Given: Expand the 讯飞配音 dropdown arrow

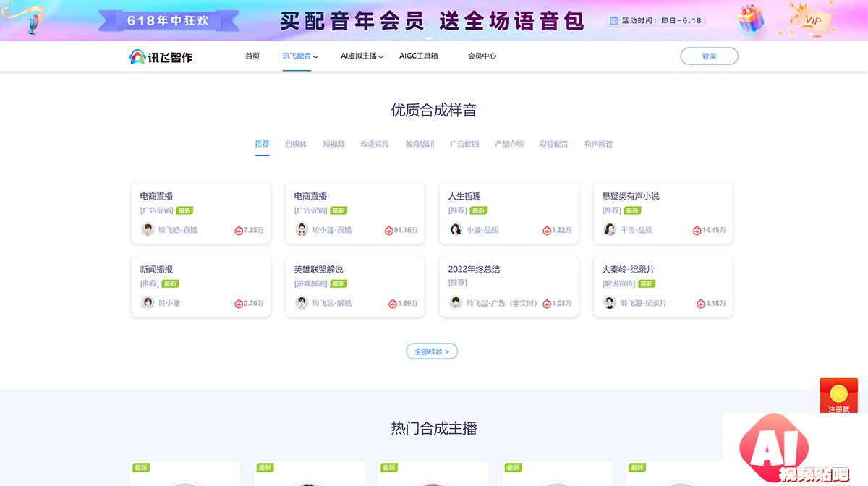Looking at the screenshot, I should point(315,56).
